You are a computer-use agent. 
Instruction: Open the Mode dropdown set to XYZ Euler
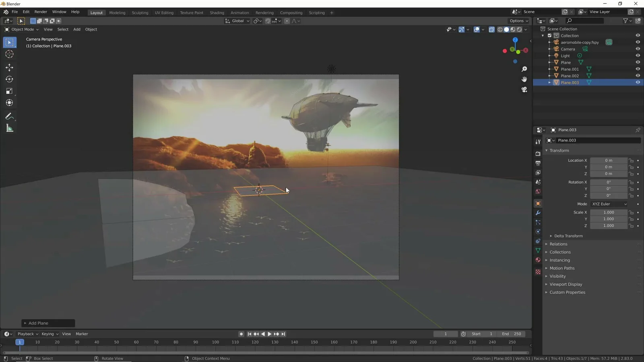(609, 204)
